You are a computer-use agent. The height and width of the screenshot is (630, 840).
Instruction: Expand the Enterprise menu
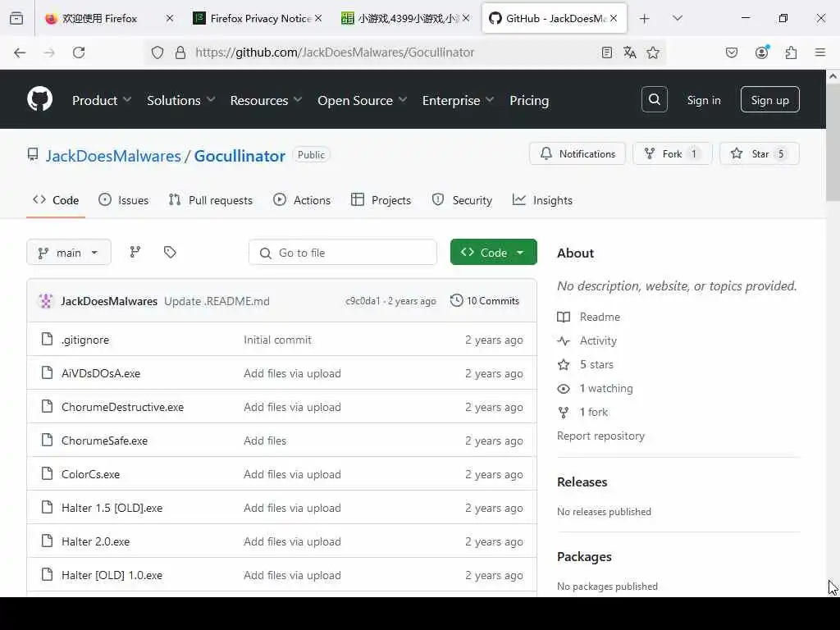coord(458,100)
